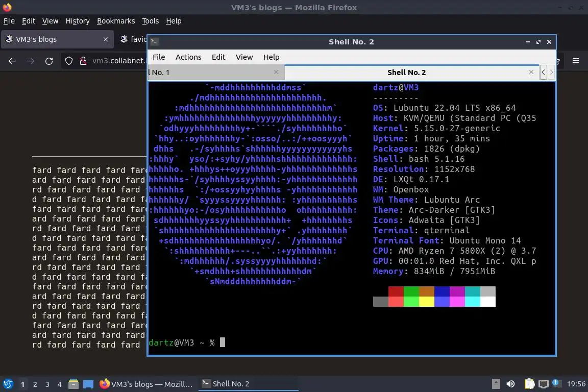Screen dimensions: 588x392
Task: Click the 'Terminal: qterminal' line
Action: (421, 230)
